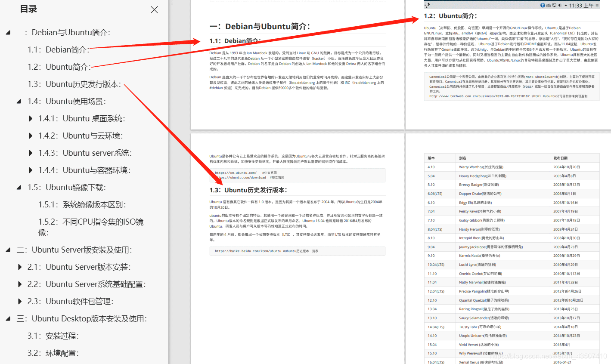Viewport: 611px width, 364px height.
Task: Collapse the 二:Ubuntu Server版安装及使用 section
Action: (x=8, y=250)
